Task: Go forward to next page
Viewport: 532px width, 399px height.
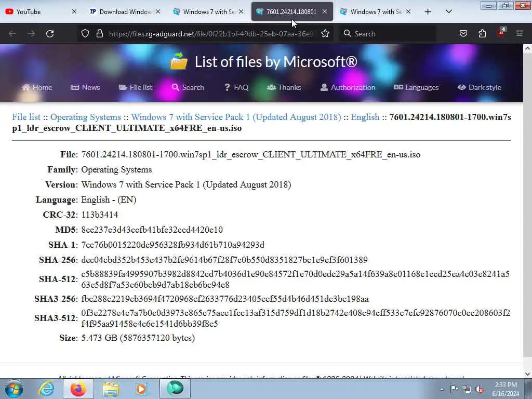Action: point(31,34)
